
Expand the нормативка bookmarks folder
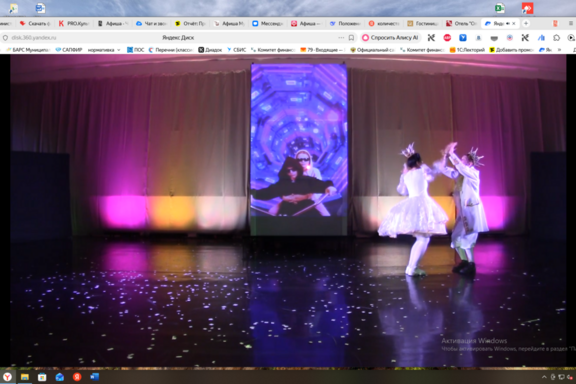point(104,50)
